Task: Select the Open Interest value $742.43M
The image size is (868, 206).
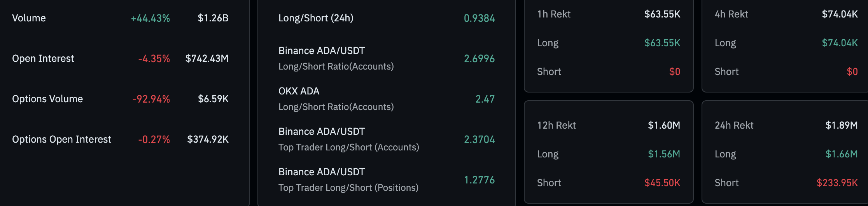Action: click(x=207, y=59)
